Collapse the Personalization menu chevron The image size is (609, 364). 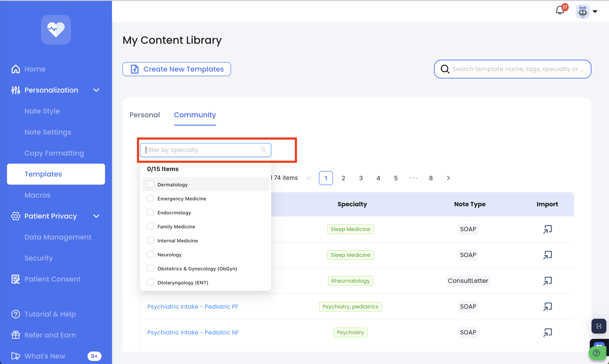(96, 90)
